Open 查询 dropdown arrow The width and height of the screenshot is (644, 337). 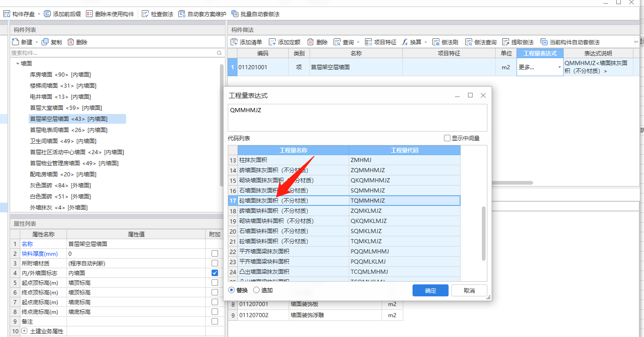358,42
